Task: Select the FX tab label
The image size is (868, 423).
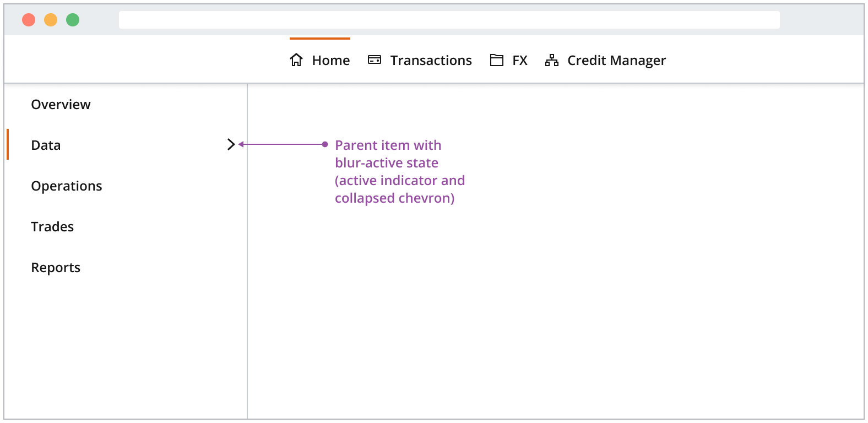Action: pyautogui.click(x=520, y=61)
